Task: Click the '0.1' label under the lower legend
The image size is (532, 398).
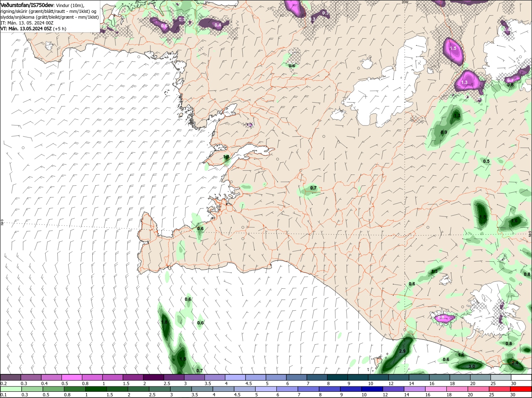Action: coord(3,395)
